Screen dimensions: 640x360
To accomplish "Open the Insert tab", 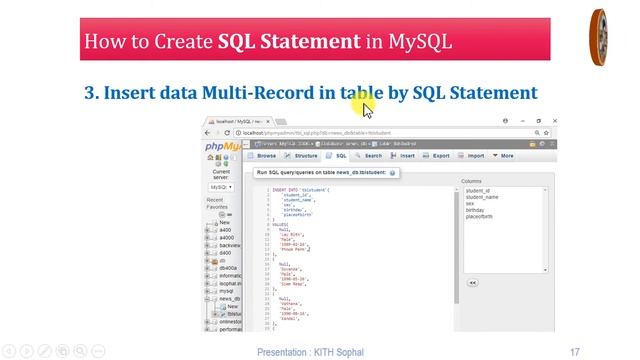I will coord(402,156).
